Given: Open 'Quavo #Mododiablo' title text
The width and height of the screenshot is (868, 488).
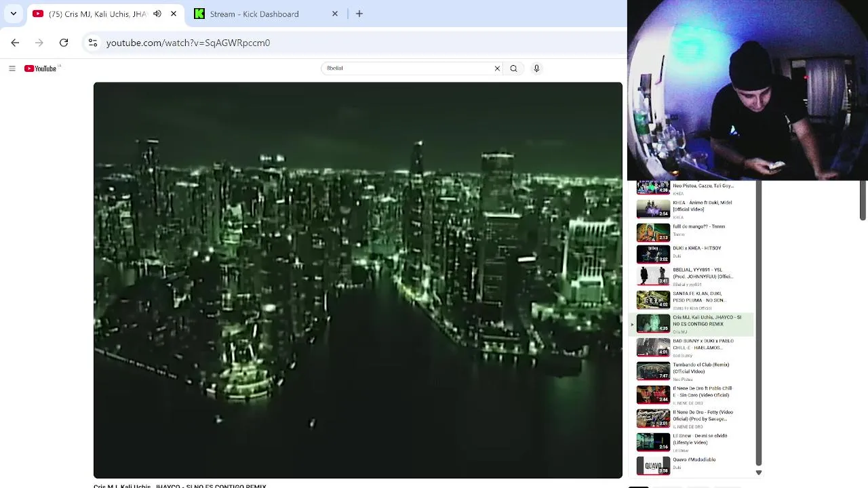Looking at the screenshot, I should 694,460.
